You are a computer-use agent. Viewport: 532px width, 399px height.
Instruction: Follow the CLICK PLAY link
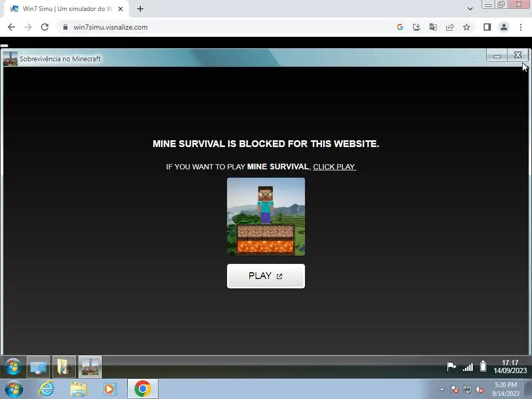point(334,167)
